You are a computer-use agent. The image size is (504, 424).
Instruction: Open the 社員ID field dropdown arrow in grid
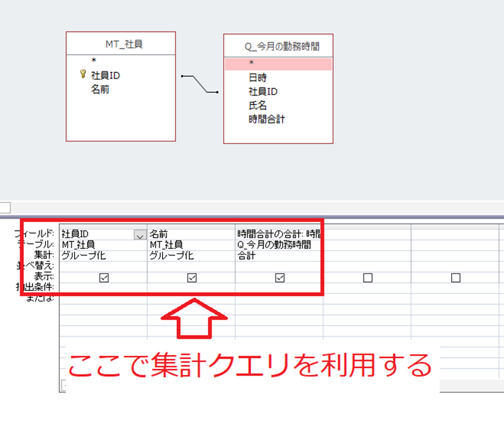click(x=139, y=235)
